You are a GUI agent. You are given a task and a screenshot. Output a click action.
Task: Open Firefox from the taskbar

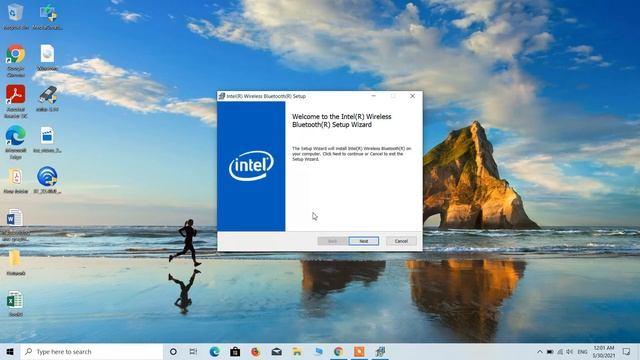click(256, 351)
